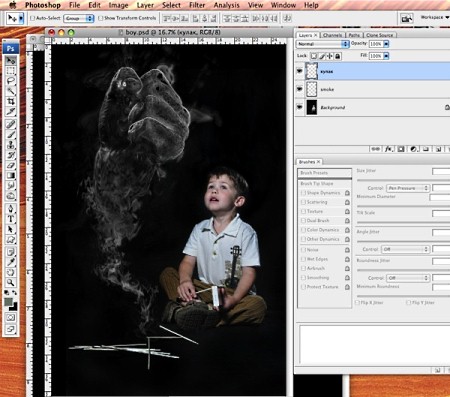Image resolution: width=450 pixels, height=397 pixels.
Task: Select the Zoom tool
Action: point(11,283)
